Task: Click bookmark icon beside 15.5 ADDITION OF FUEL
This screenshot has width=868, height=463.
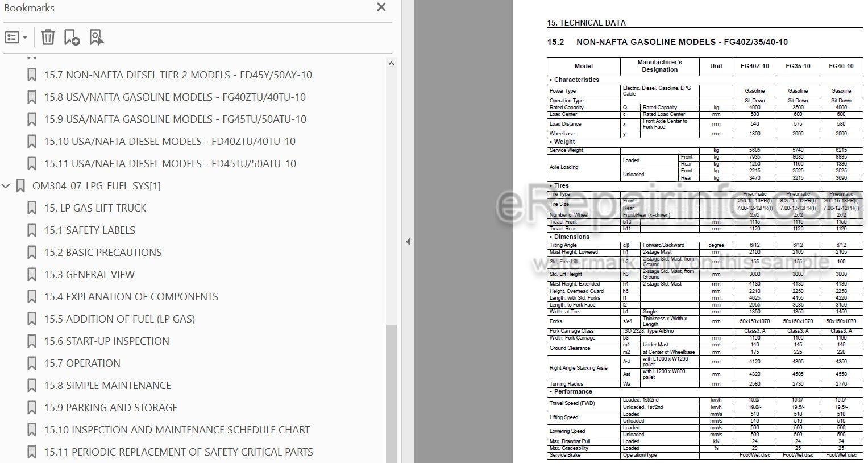Action: pos(32,319)
